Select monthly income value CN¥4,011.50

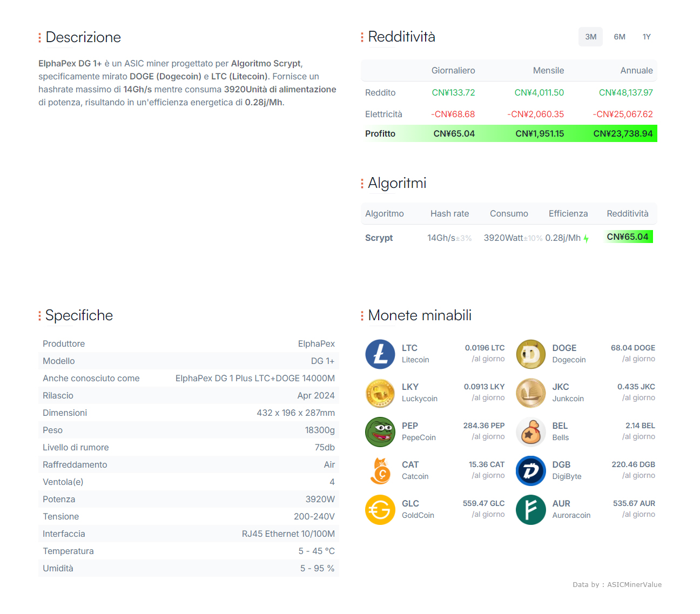tap(539, 92)
